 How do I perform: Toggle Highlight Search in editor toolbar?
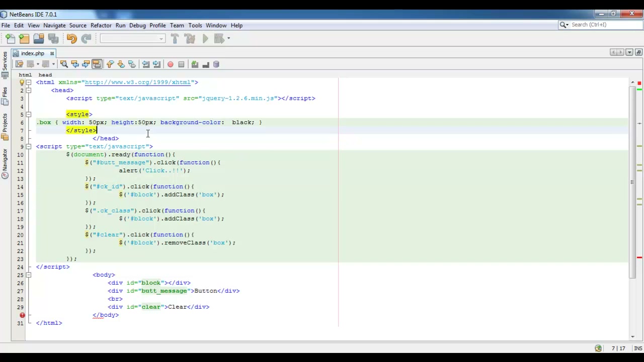coord(97,64)
